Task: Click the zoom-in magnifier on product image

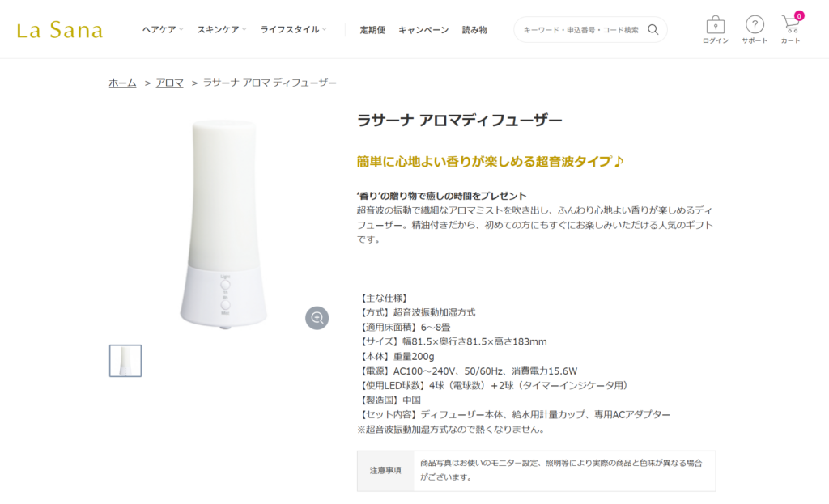Action: 317,318
